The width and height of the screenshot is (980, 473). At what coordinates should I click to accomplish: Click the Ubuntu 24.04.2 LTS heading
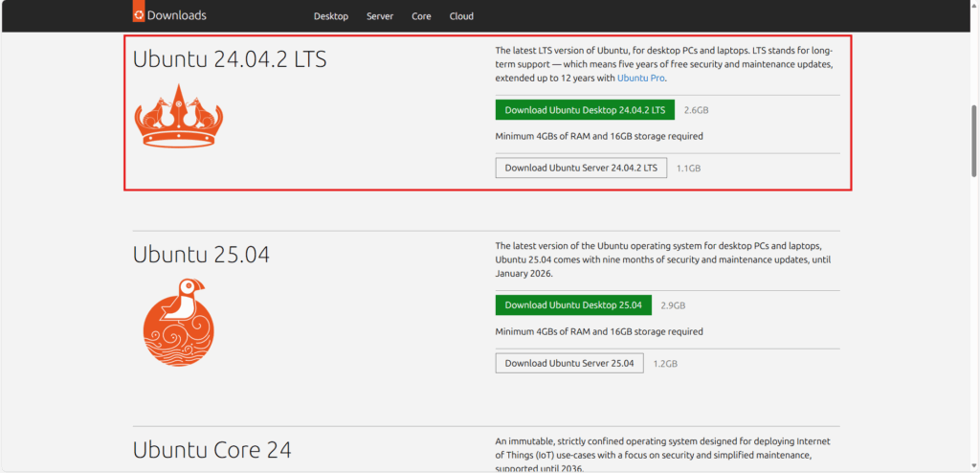pyautogui.click(x=230, y=59)
